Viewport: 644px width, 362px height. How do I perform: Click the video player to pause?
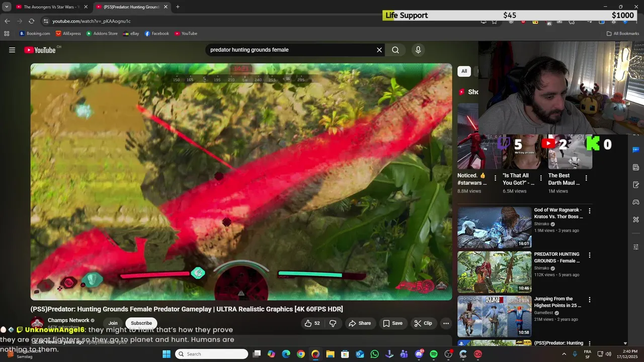[x=241, y=182]
